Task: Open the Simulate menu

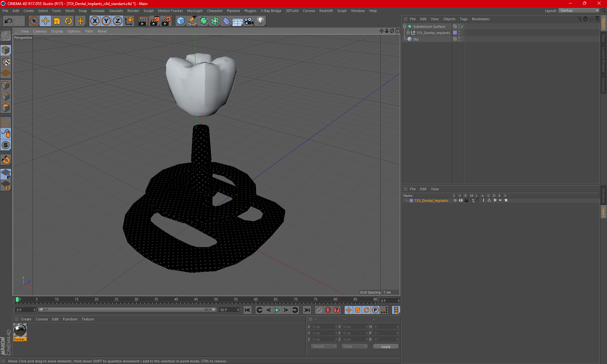Action: pos(116,11)
